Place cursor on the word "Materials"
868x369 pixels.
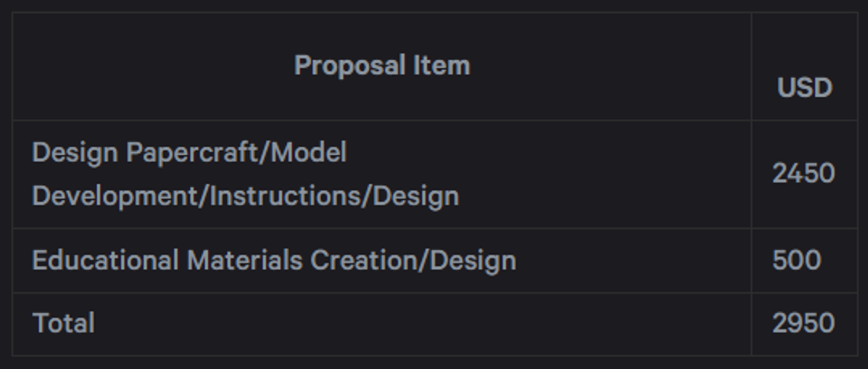coord(244,261)
